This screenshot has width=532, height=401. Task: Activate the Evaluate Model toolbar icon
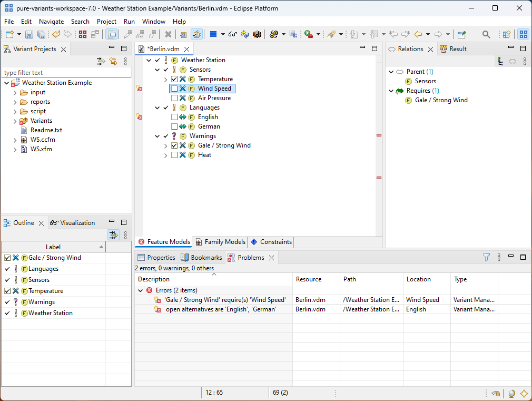click(197, 34)
